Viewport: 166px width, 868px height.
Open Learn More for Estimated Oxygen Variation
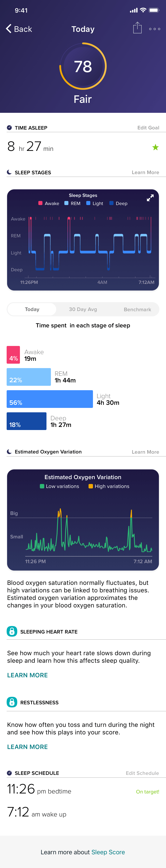(145, 452)
